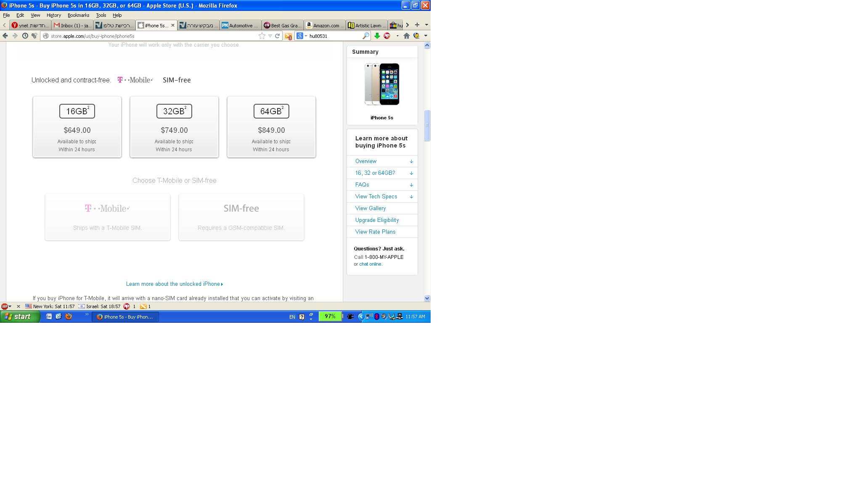Choose the 64GB capacity option
The image size is (868, 488).
tap(271, 127)
